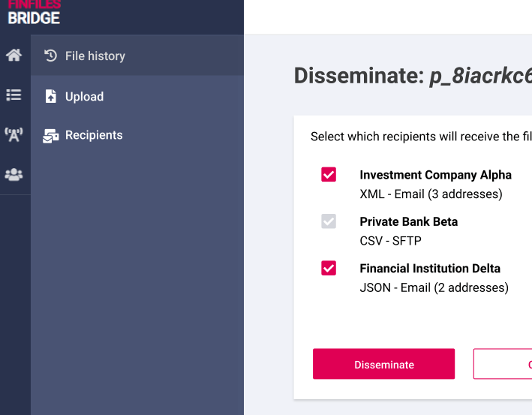
Task: Click the Disseminate page heading
Action: tap(413, 76)
